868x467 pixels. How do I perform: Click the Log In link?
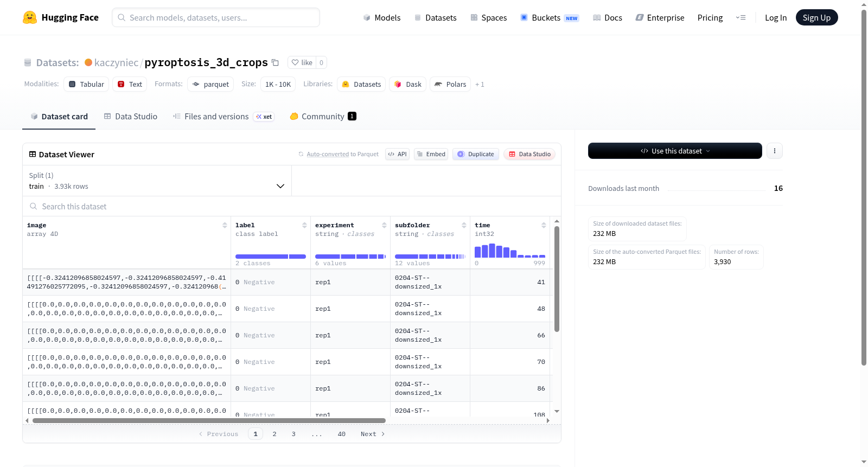click(776, 17)
